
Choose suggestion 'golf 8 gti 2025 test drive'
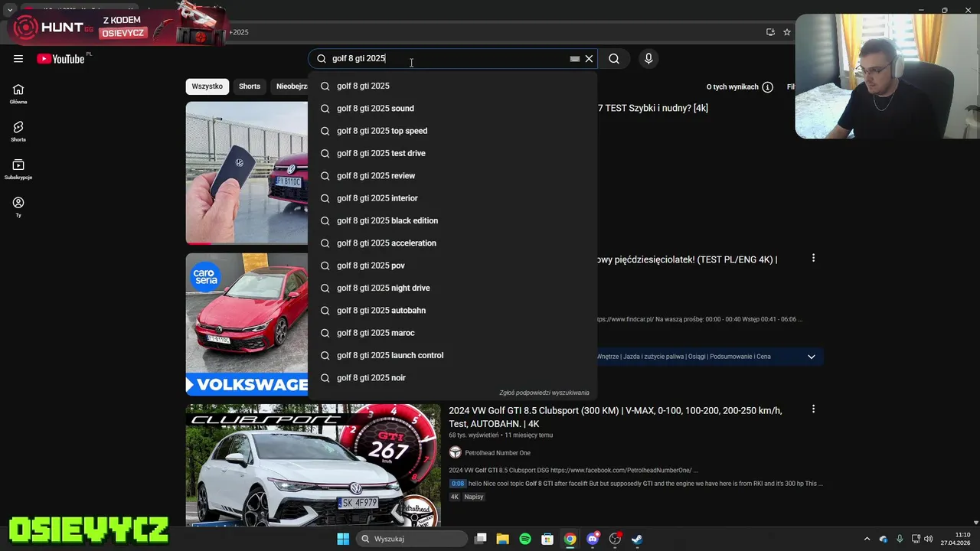pos(452,153)
